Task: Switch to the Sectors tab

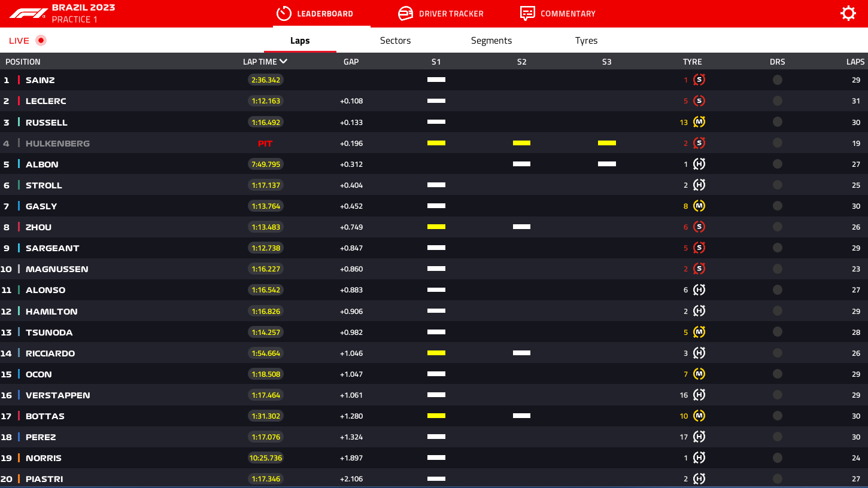Action: [395, 41]
